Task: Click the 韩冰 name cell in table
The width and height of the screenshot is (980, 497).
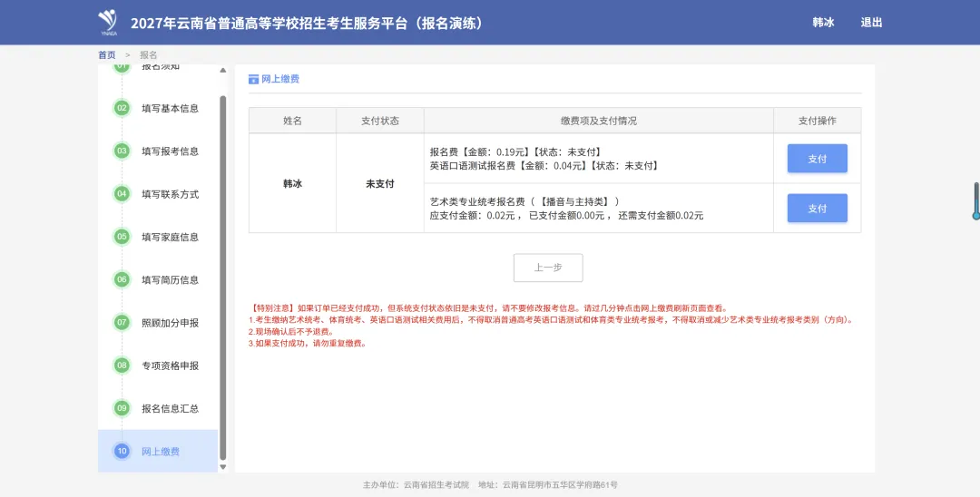Action: point(292,183)
